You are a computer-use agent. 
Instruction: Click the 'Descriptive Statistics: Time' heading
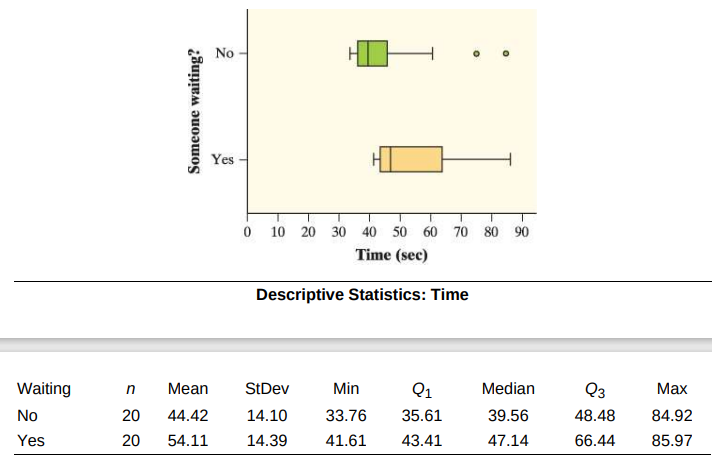[362, 295]
